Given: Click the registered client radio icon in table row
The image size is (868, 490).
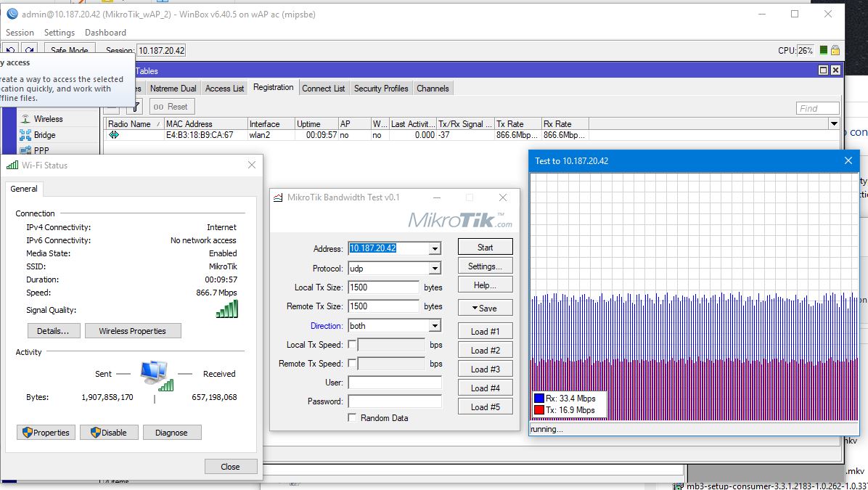Looking at the screenshot, I should [114, 135].
